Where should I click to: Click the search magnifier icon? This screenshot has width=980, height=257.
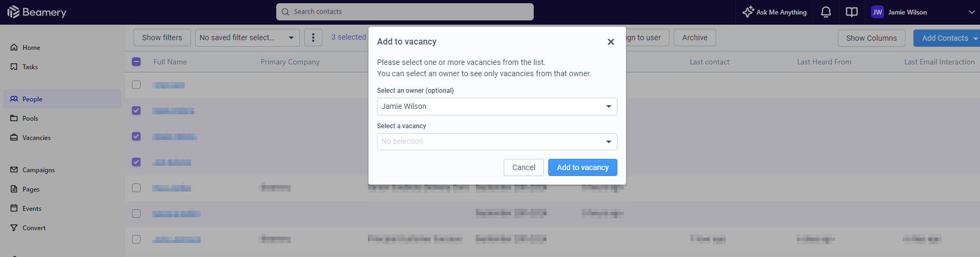(285, 12)
